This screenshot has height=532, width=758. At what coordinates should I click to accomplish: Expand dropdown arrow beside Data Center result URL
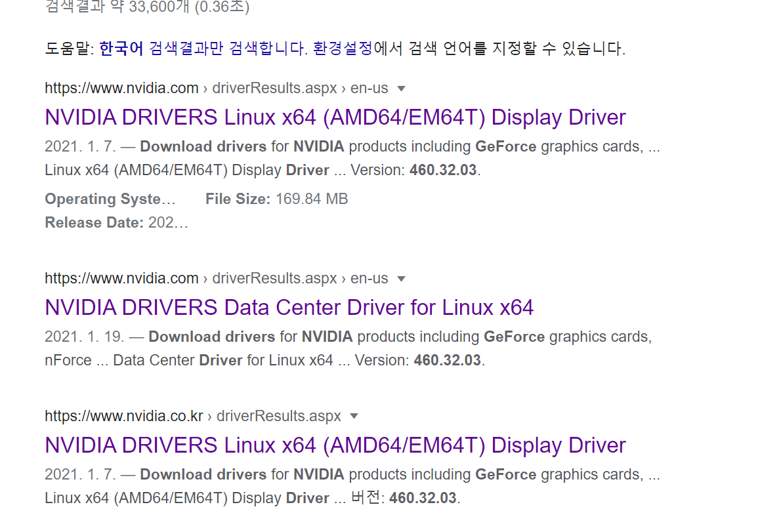pos(401,279)
